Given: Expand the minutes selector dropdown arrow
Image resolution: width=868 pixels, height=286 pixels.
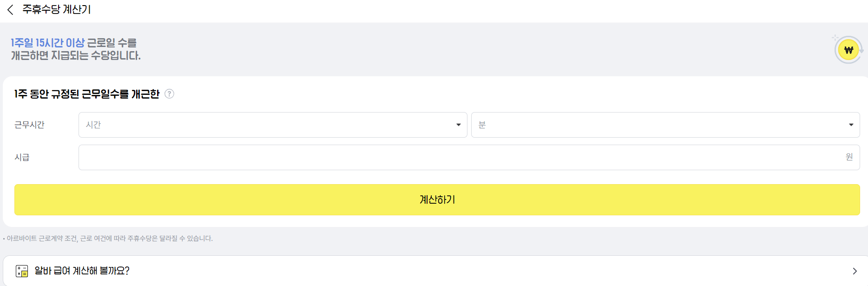Looking at the screenshot, I should [x=852, y=125].
